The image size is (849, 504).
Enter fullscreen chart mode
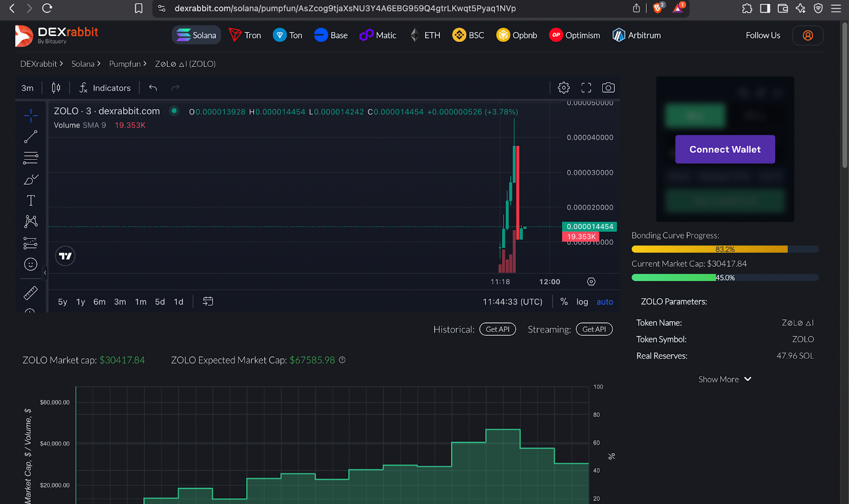586,88
